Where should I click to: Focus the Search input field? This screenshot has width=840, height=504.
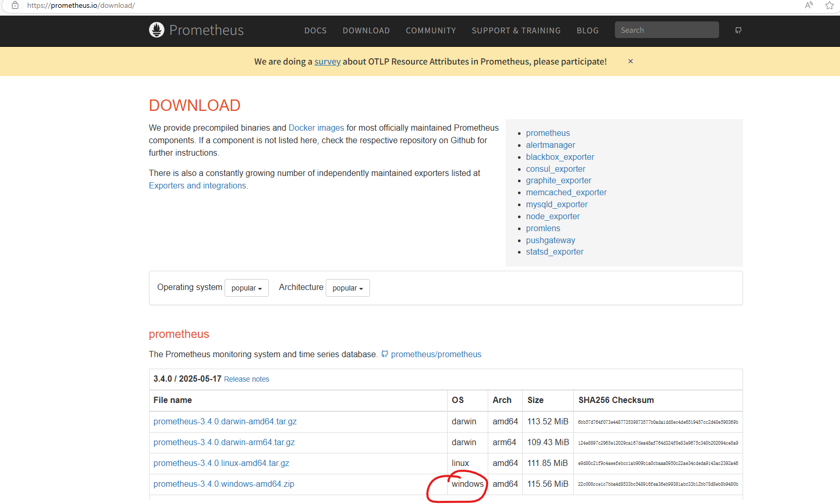click(x=666, y=30)
